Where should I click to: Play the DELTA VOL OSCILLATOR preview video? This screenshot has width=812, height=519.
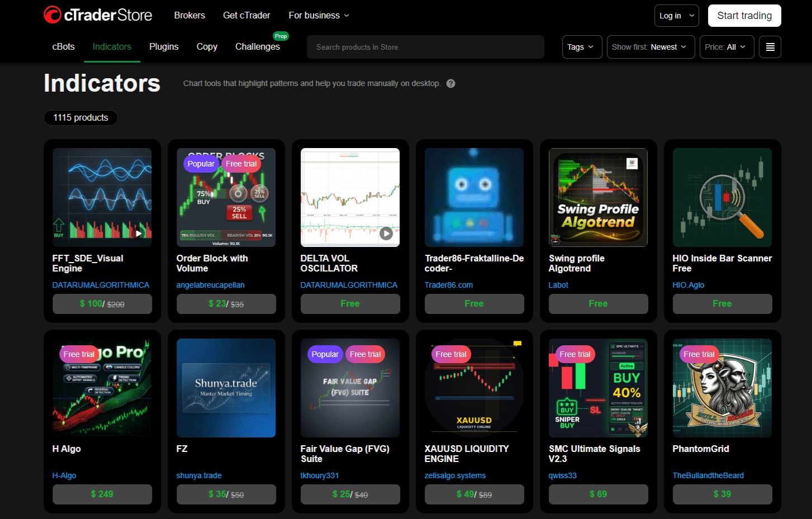click(x=386, y=234)
